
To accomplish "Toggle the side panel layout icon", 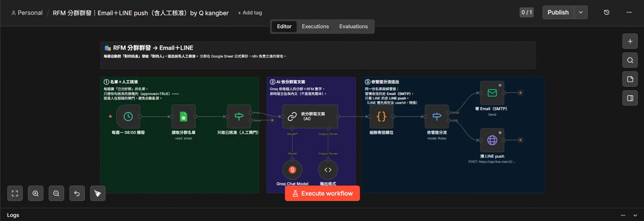I will tap(630, 98).
